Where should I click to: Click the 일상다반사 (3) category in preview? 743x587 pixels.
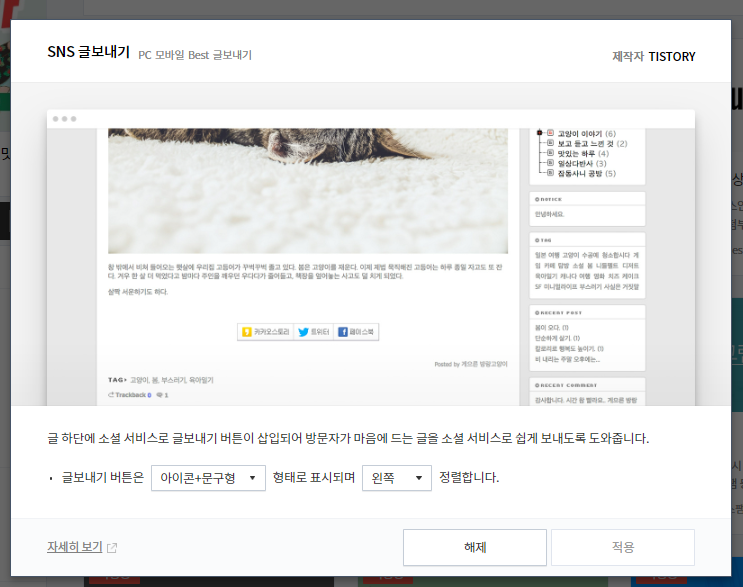pyautogui.click(x=582, y=163)
